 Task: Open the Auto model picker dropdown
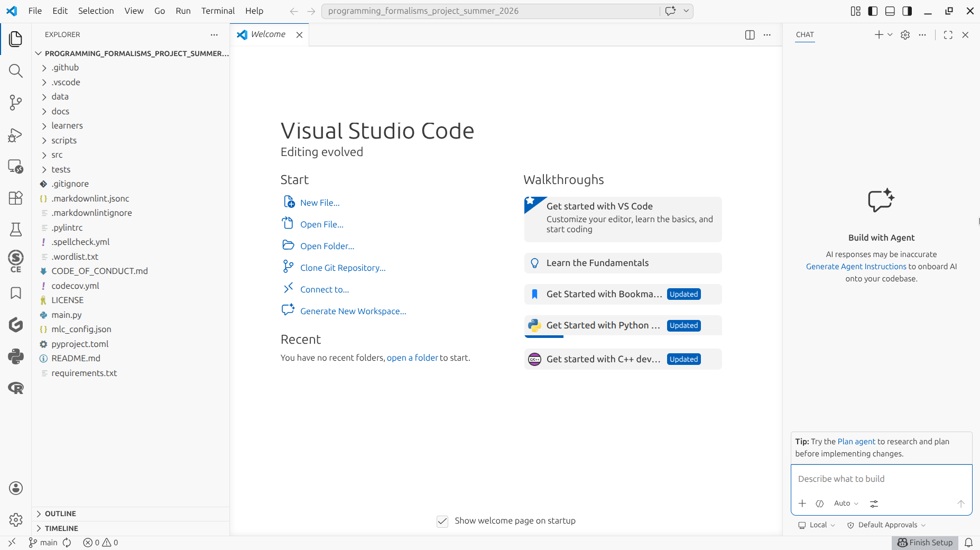[846, 503]
